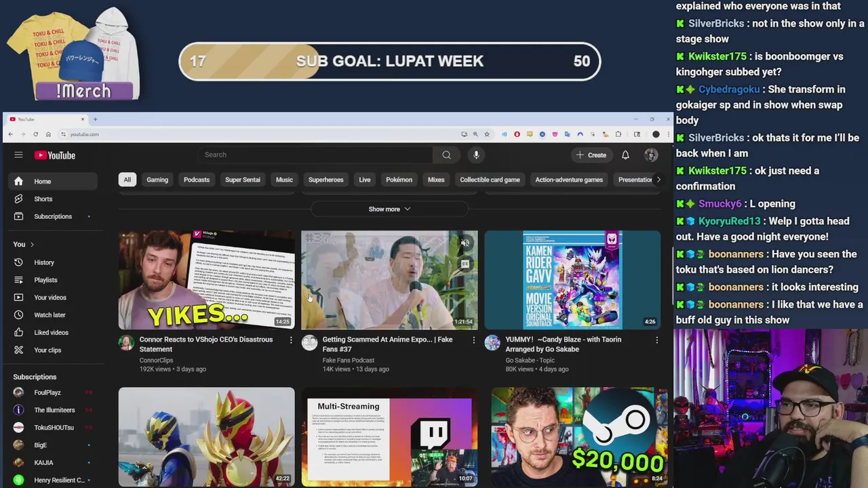Close the YouTube browser tab

[83, 119]
